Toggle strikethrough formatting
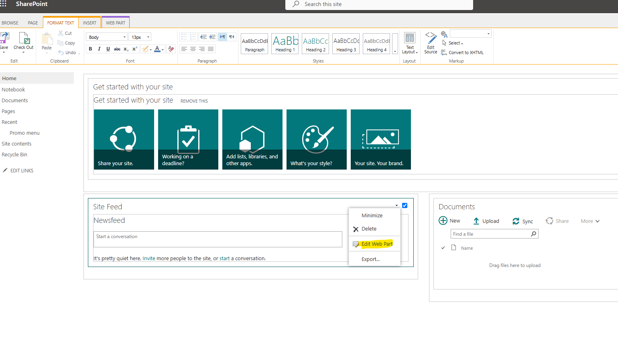Screen dimensions: 618x364 coord(117,49)
